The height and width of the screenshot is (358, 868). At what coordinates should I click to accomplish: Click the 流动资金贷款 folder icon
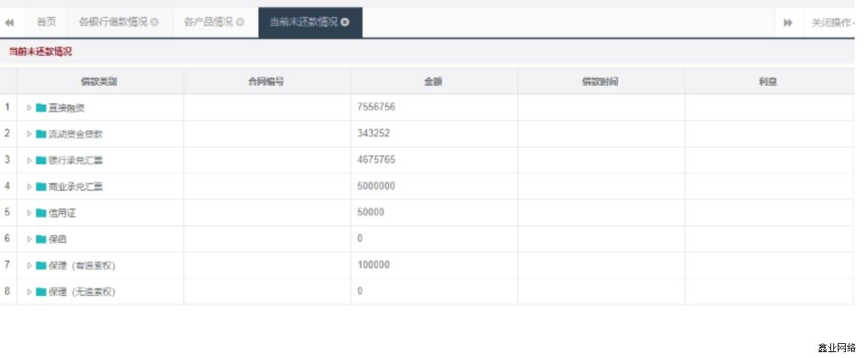click(41, 134)
